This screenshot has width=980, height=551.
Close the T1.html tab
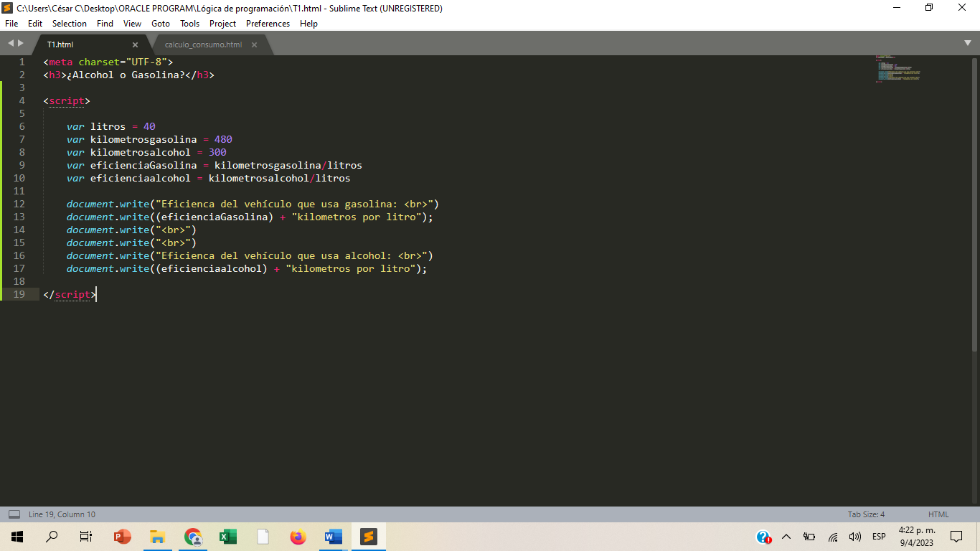135,44
